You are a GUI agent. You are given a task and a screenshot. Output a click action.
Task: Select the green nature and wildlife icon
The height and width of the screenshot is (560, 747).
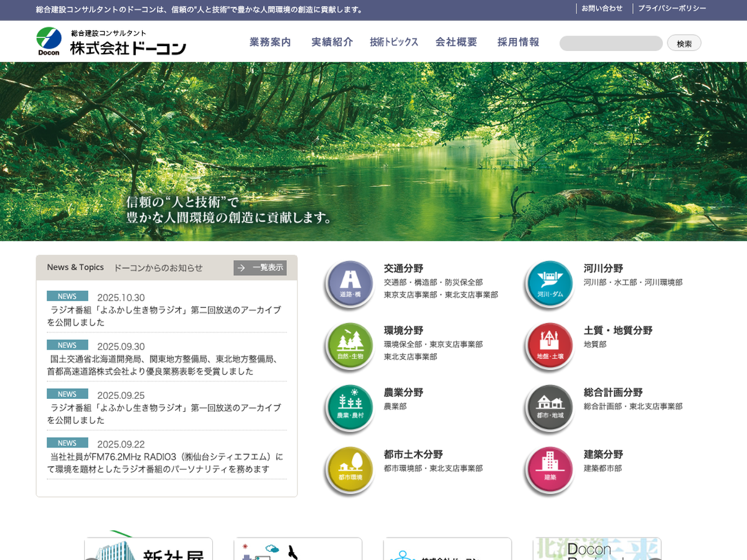(350, 346)
